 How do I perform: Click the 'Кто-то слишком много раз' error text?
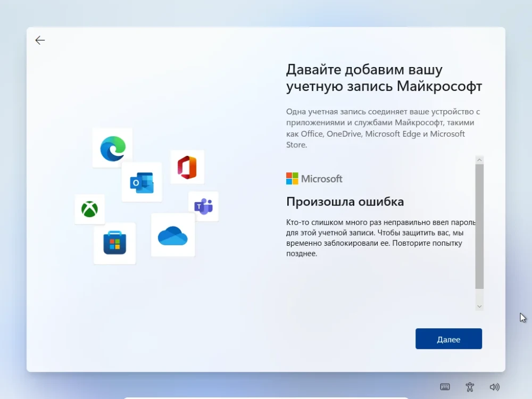[x=381, y=237]
